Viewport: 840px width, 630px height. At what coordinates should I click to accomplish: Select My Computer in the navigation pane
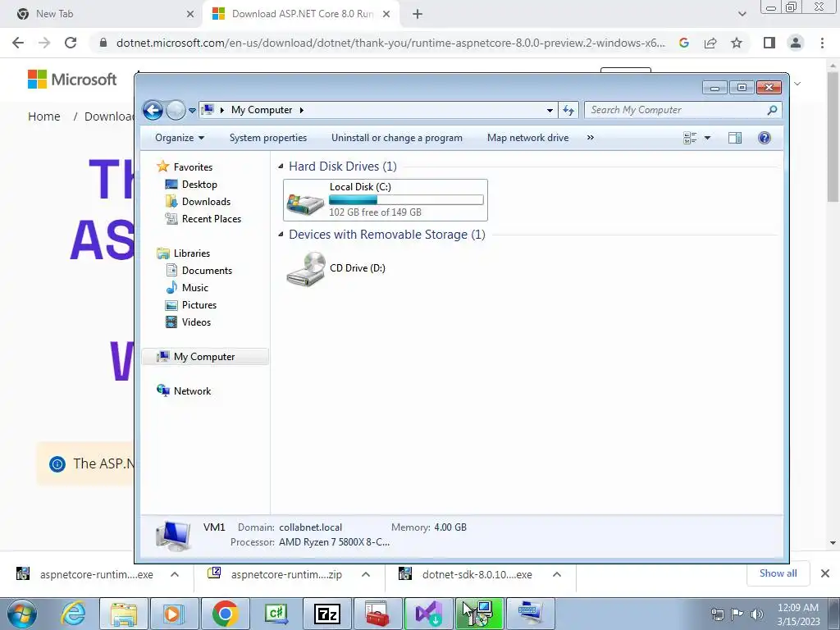tap(205, 357)
